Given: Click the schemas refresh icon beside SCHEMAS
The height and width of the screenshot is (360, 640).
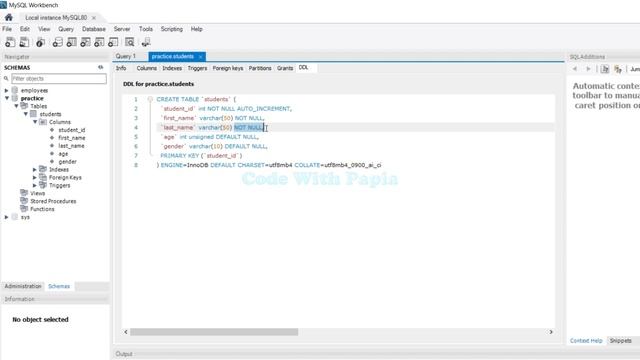Looking at the screenshot, I should tap(100, 67).
